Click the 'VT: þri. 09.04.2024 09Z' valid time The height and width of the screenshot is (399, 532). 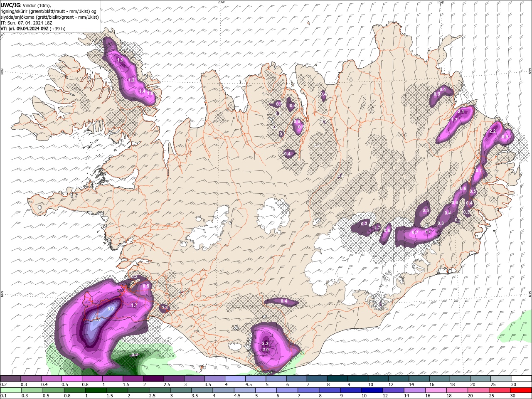pyautogui.click(x=25, y=29)
